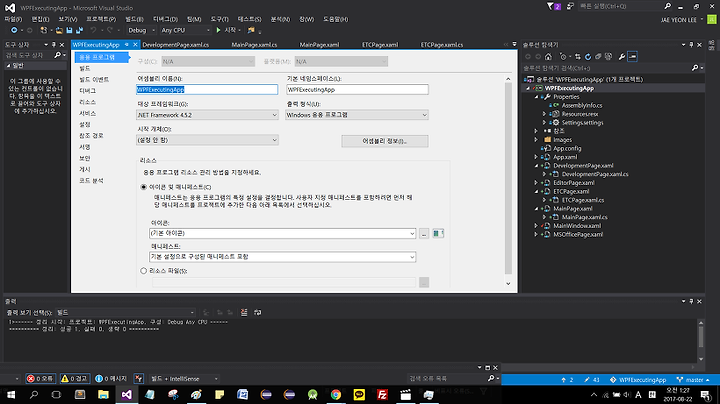The height and width of the screenshot is (404, 720).
Task: Open the Debug configuration dropdown
Action: pos(141,30)
